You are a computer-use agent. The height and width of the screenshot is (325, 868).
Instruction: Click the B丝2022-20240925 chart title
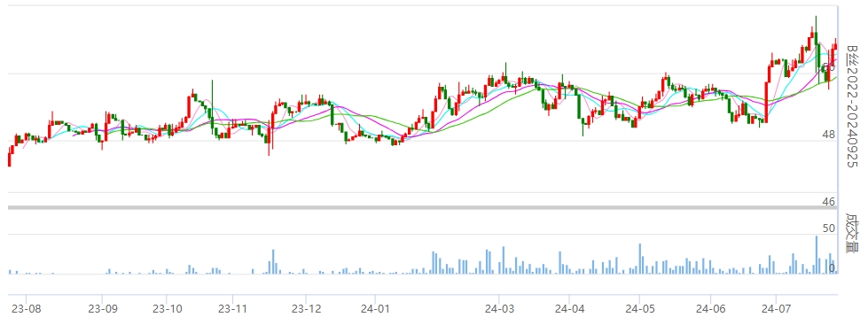pyautogui.click(x=853, y=106)
